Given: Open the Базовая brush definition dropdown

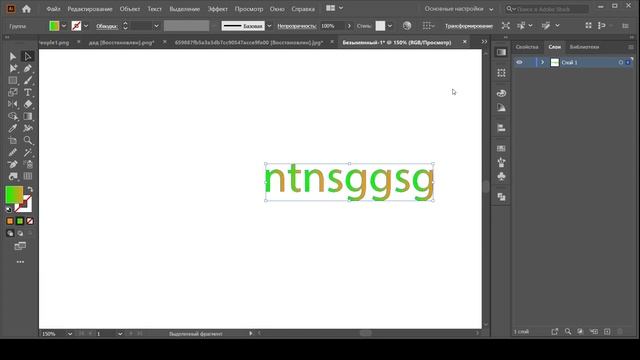Looking at the screenshot, I should tap(269, 26).
